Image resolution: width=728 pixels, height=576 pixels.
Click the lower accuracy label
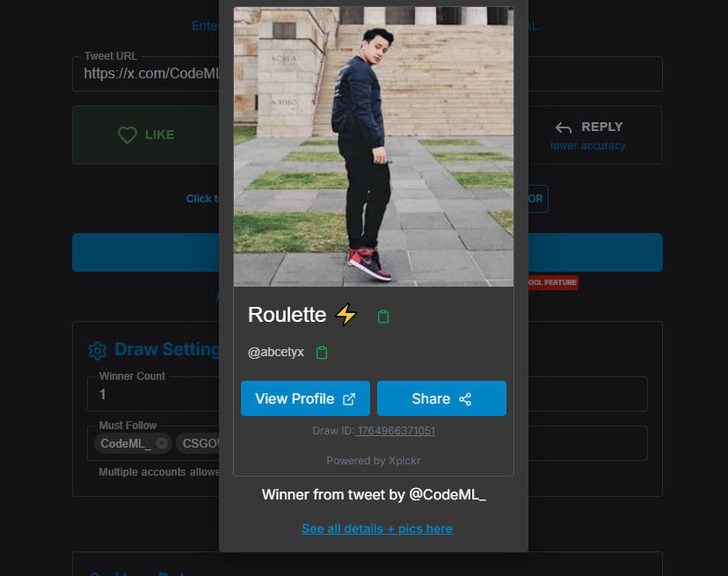(x=588, y=146)
